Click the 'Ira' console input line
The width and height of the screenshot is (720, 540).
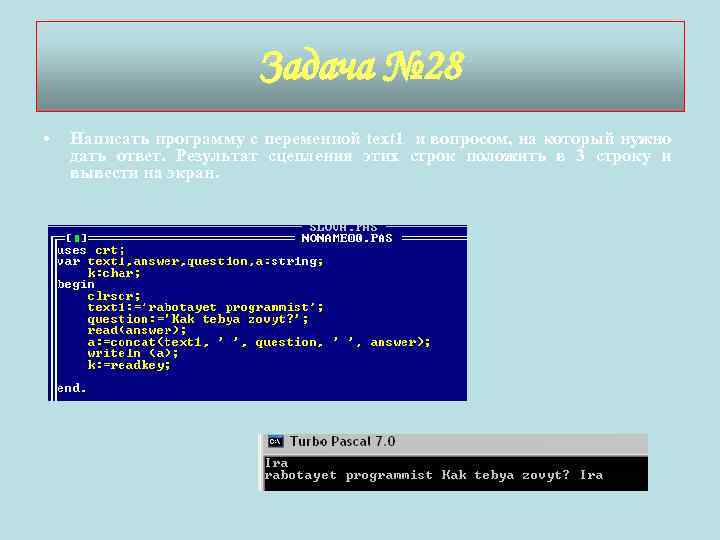[x=276, y=463]
